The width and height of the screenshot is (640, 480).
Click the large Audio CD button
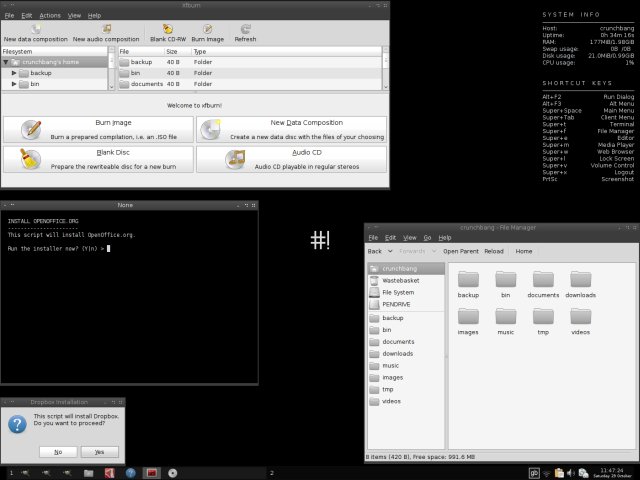tap(291, 159)
